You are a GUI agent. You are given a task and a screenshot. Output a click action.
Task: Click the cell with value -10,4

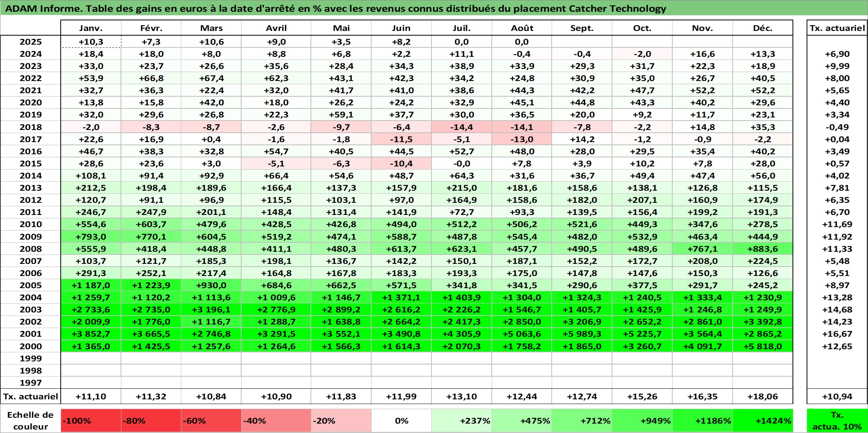(401, 164)
